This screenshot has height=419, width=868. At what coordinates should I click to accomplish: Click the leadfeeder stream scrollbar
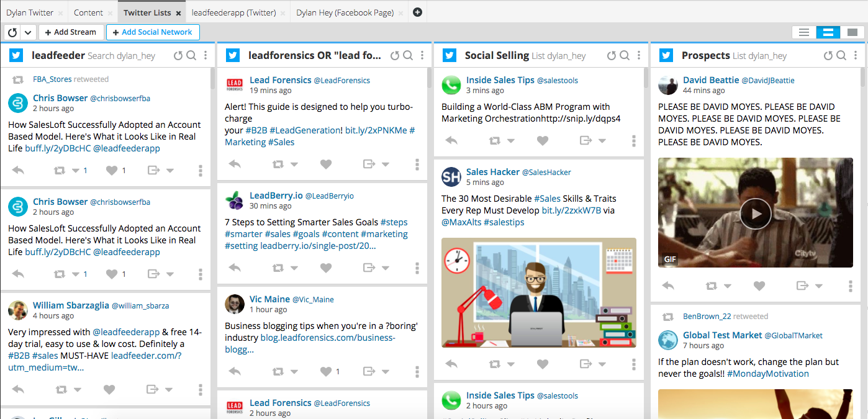(x=212, y=79)
